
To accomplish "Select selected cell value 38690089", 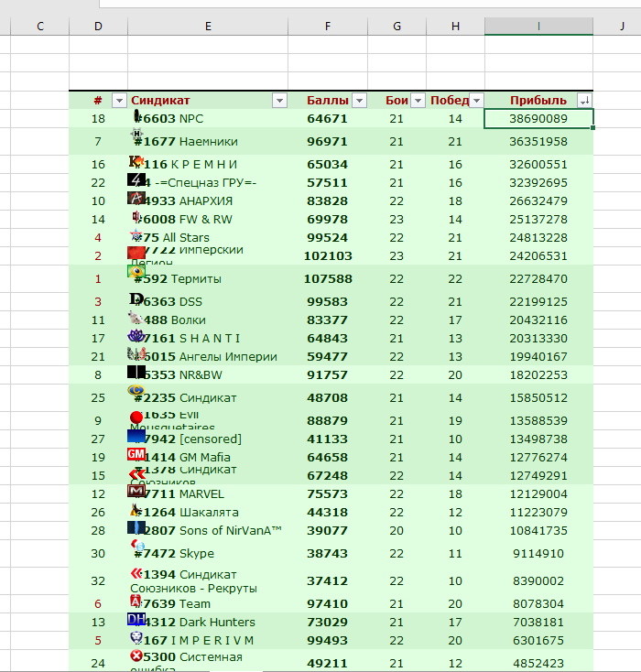I will [x=538, y=119].
